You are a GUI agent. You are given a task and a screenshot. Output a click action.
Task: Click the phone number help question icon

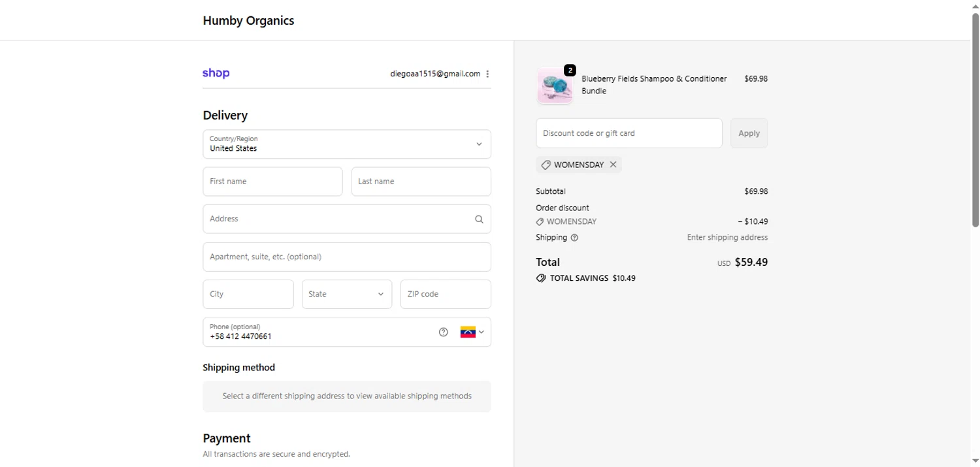tap(444, 332)
